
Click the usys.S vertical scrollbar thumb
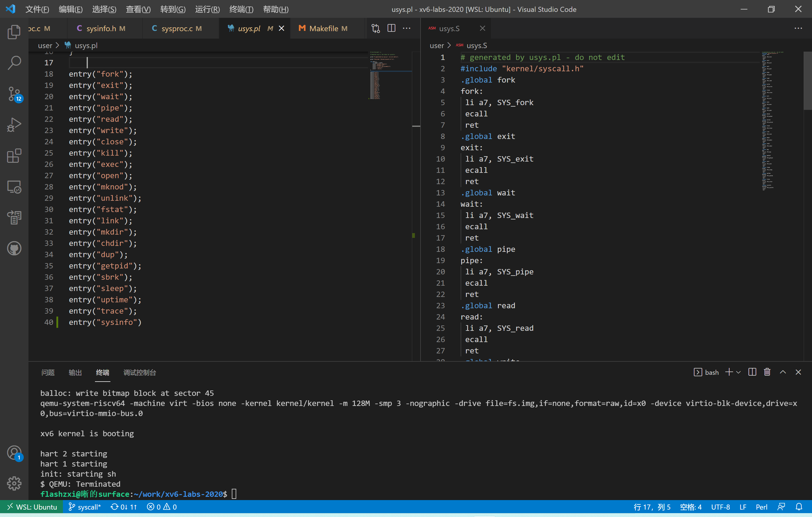tap(808, 80)
